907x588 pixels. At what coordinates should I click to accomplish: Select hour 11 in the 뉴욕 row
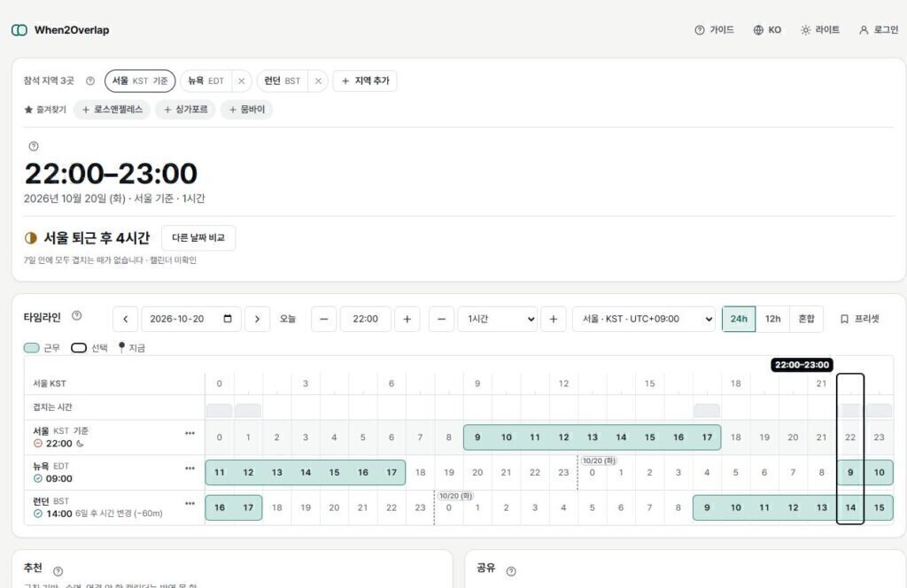[x=220, y=473]
